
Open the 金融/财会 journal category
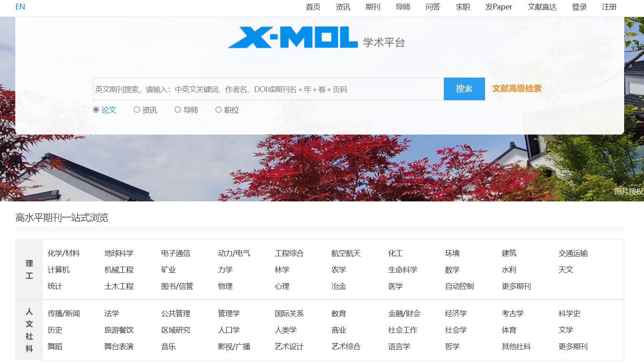coord(404,314)
